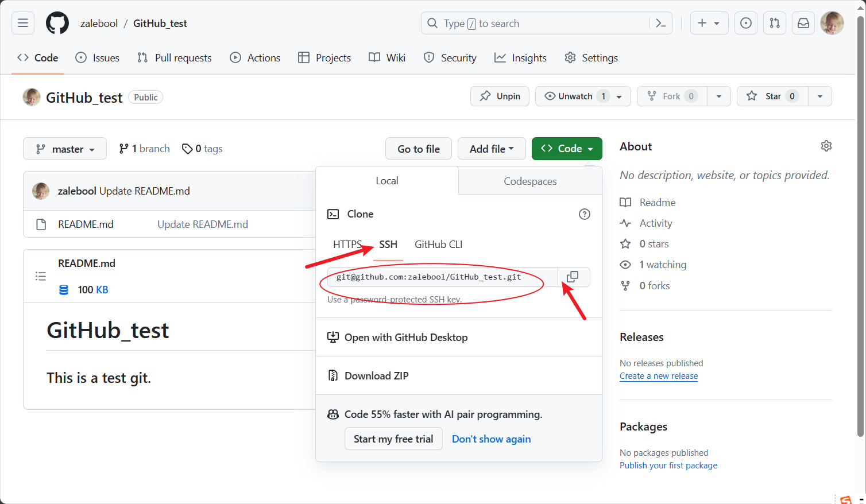The width and height of the screenshot is (866, 504).
Task: Edit repository details with About gear
Action: click(x=826, y=146)
